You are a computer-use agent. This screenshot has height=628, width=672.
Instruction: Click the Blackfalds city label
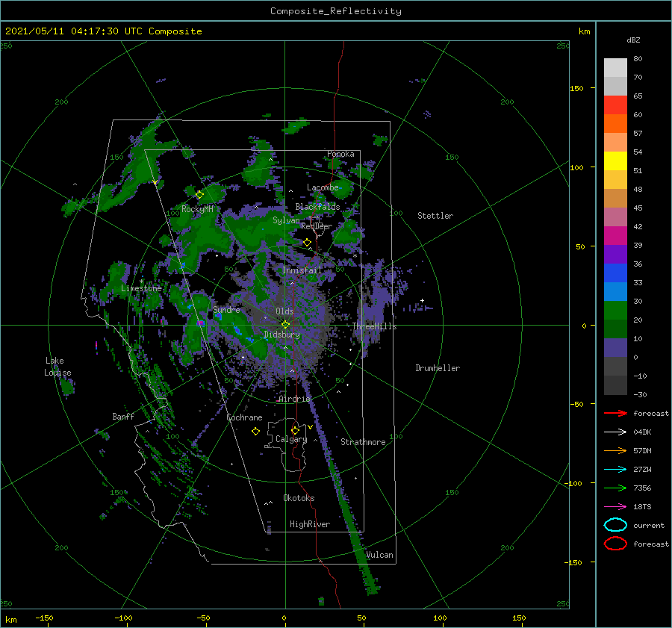tap(317, 207)
